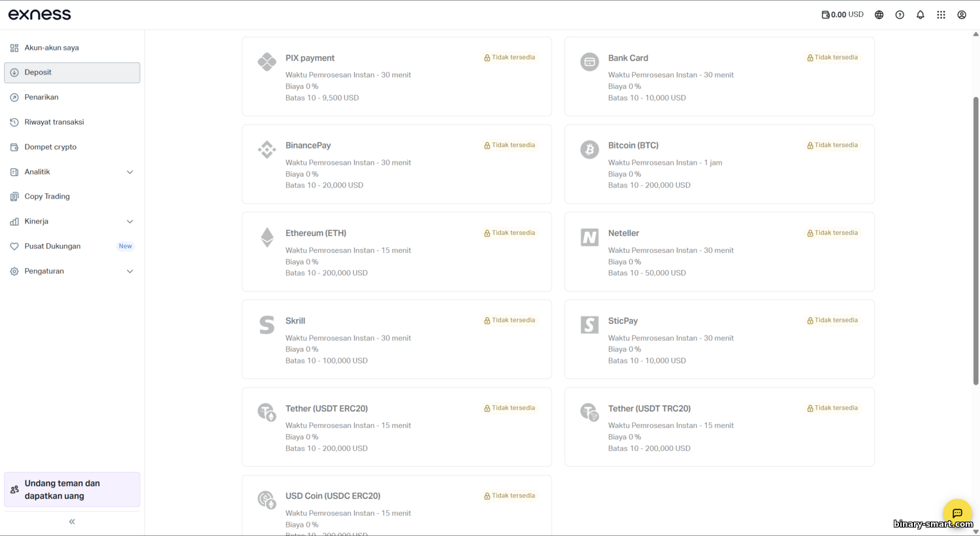
Task: Open the apps grid icon
Action: coord(941,14)
